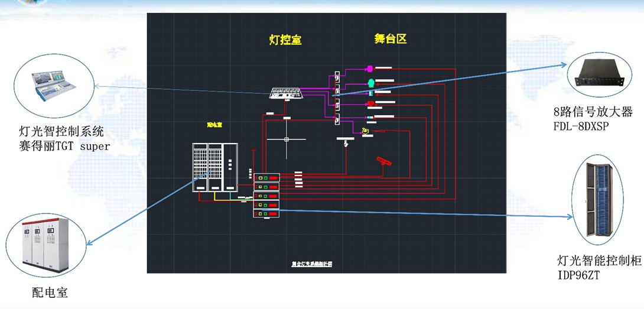Select the green stage light fixture symbol
The height and width of the screenshot is (309, 644).
point(370,82)
